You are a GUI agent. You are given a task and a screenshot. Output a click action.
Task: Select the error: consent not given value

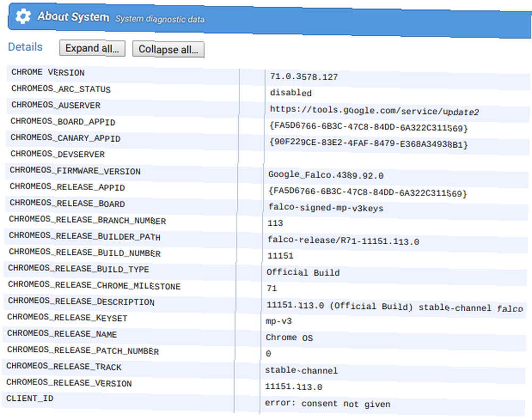[328, 403]
